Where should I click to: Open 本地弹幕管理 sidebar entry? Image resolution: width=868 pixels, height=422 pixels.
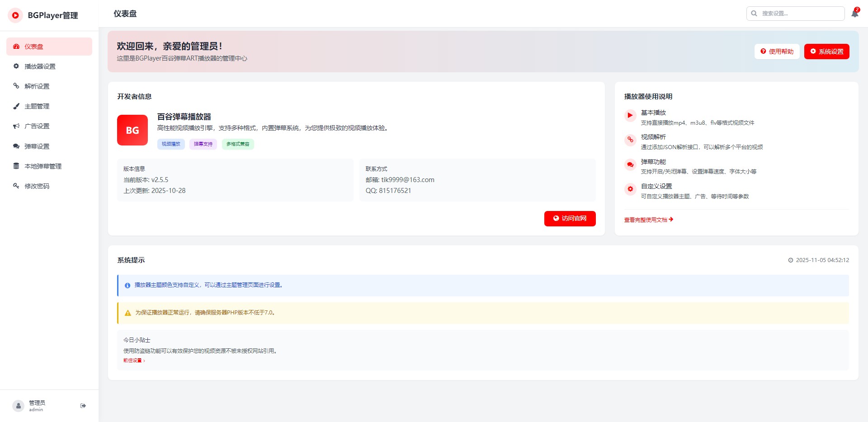[x=43, y=166]
